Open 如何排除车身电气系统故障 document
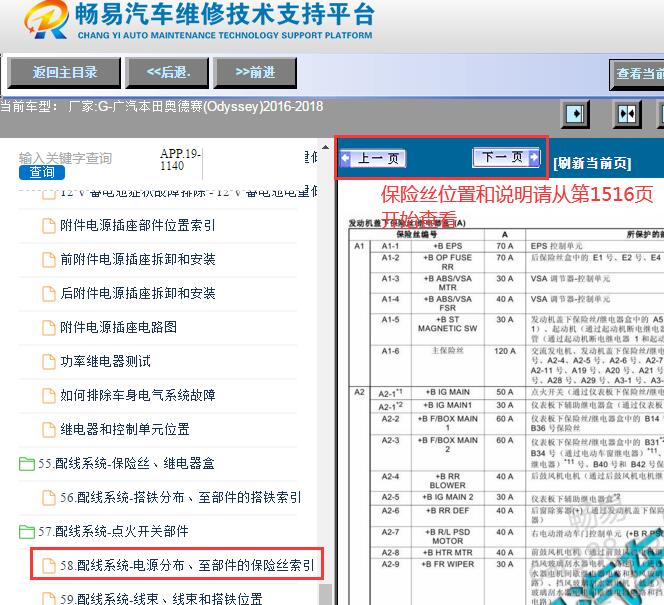The height and width of the screenshot is (605, 664). pyautogui.click(x=138, y=395)
